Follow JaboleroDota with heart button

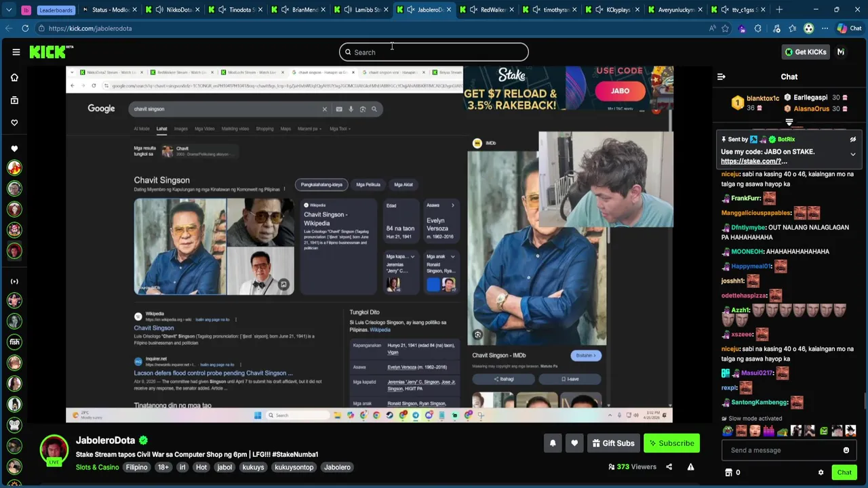click(x=574, y=443)
